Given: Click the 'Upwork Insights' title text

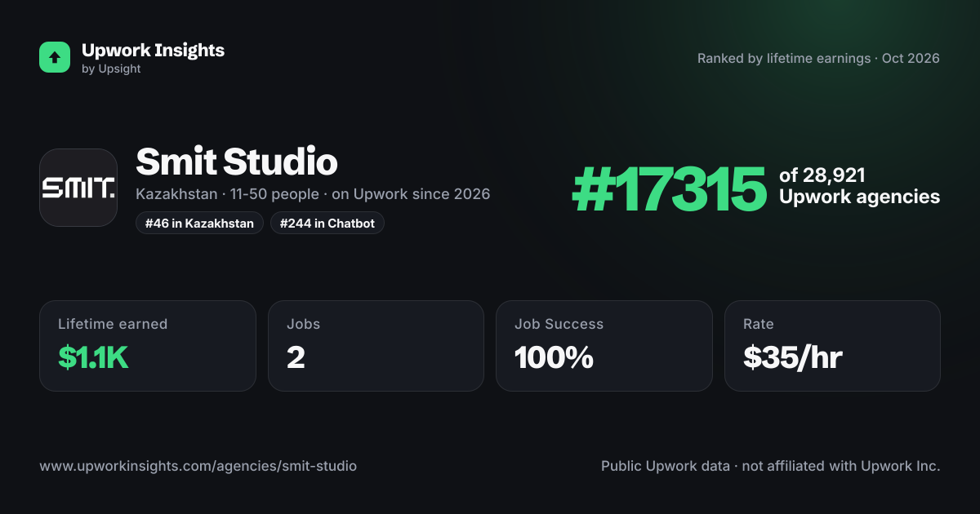Looking at the screenshot, I should [x=153, y=50].
